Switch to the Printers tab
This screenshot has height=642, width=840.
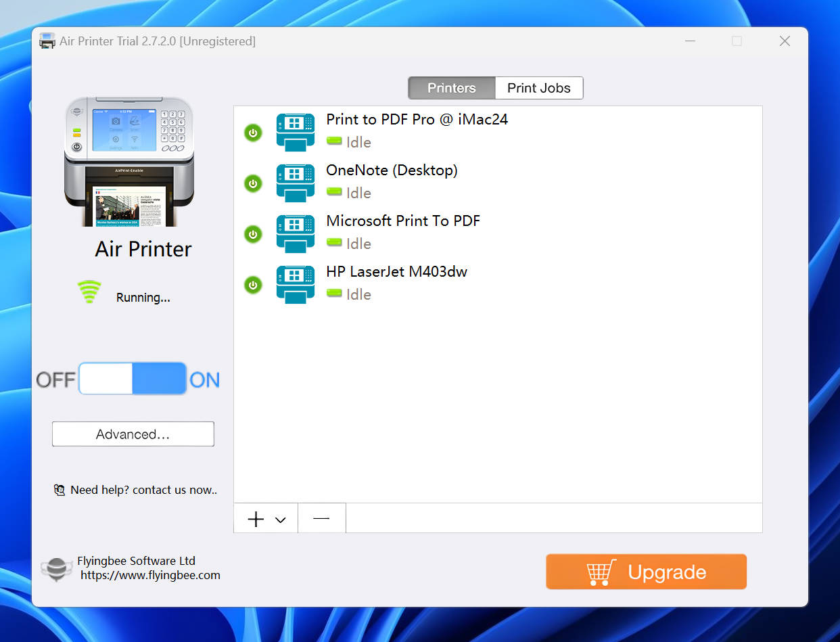pyautogui.click(x=452, y=88)
